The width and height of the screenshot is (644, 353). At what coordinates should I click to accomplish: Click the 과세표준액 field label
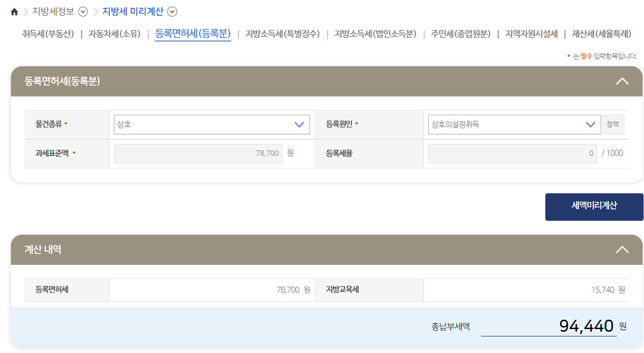coord(52,153)
